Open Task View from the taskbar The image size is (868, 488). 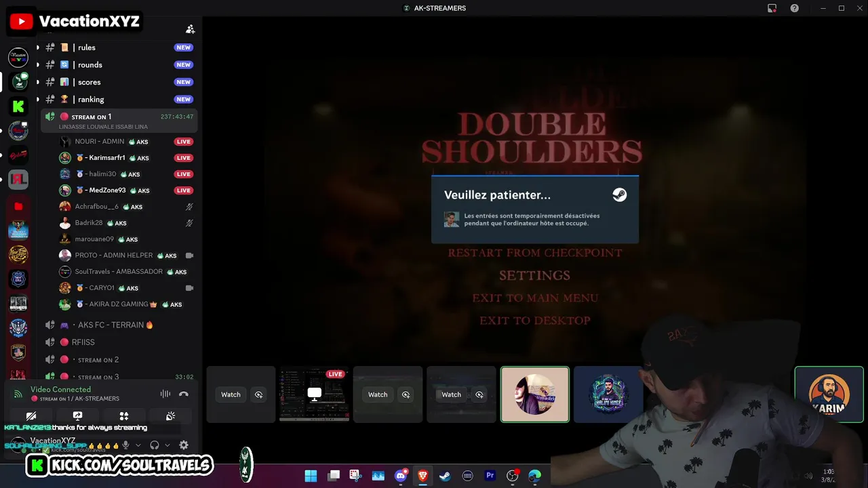coord(334,476)
